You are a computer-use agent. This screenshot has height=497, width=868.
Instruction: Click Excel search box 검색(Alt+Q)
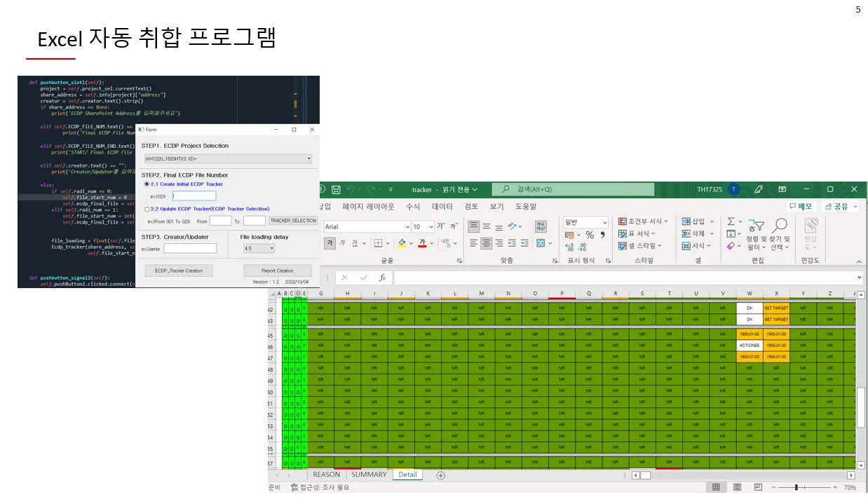(x=573, y=189)
